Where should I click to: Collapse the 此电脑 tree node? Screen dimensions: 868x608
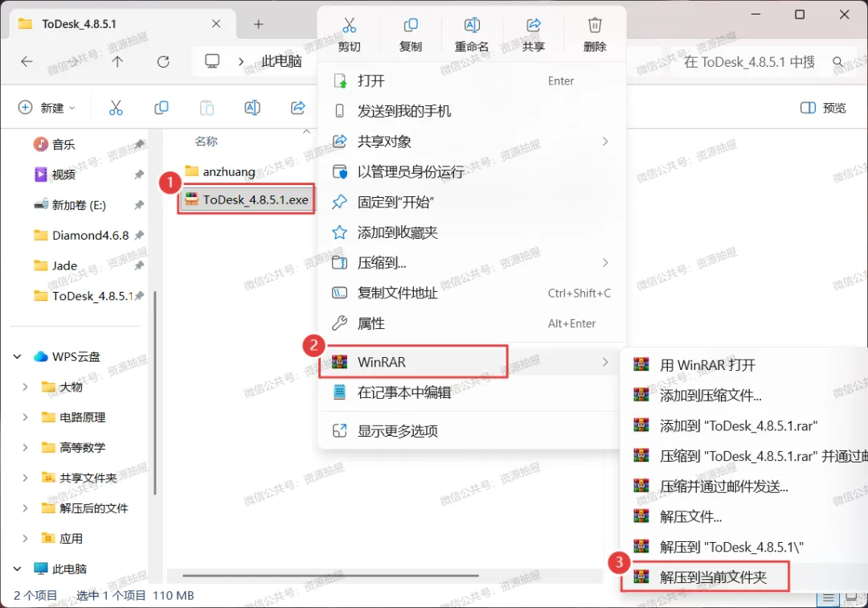17,569
